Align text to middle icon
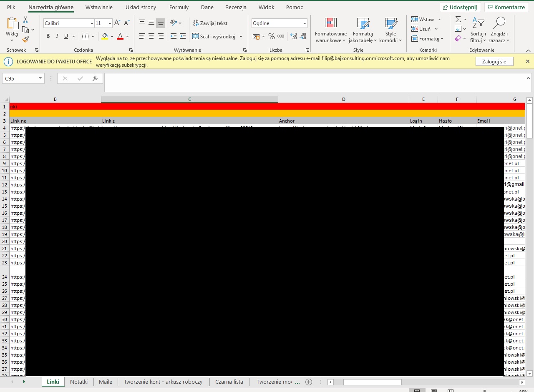The height and width of the screenshot is (392, 534). pyautogui.click(x=151, y=23)
